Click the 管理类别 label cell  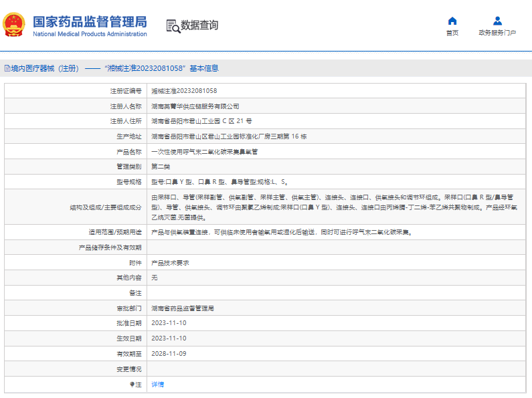coord(76,167)
